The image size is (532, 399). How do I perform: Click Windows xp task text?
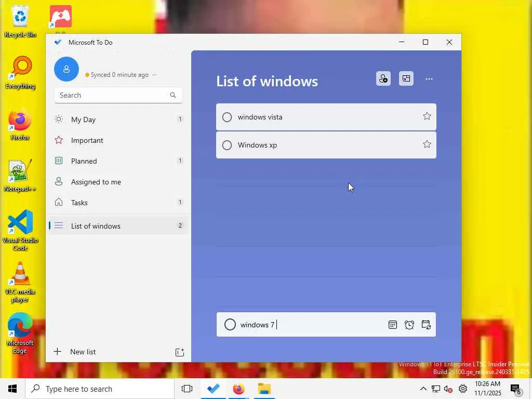[257, 145]
